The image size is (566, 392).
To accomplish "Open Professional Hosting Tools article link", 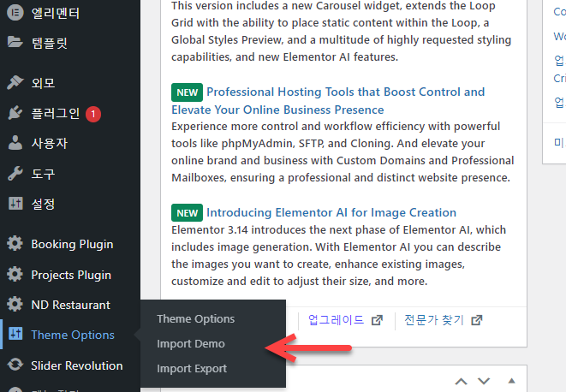I will click(x=328, y=101).
